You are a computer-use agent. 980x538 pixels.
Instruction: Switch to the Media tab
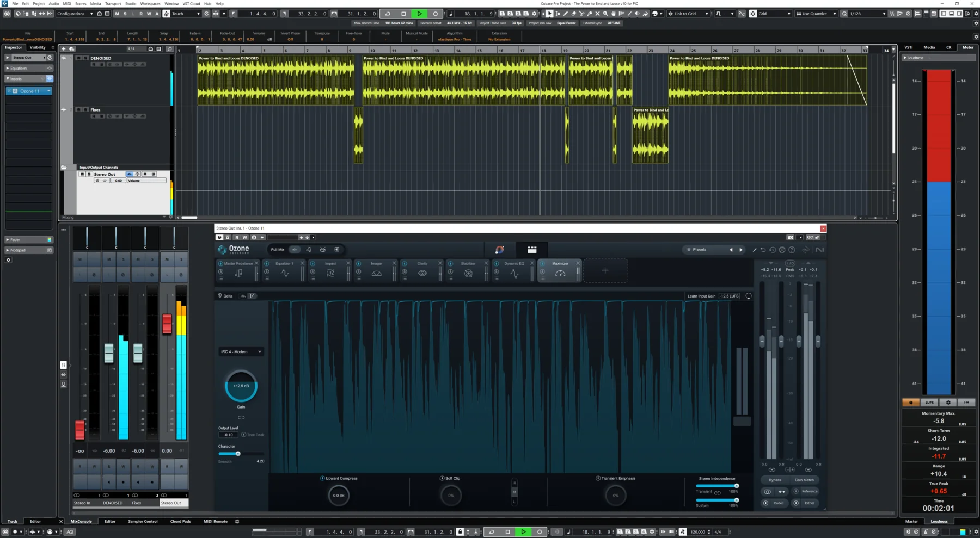(x=929, y=47)
